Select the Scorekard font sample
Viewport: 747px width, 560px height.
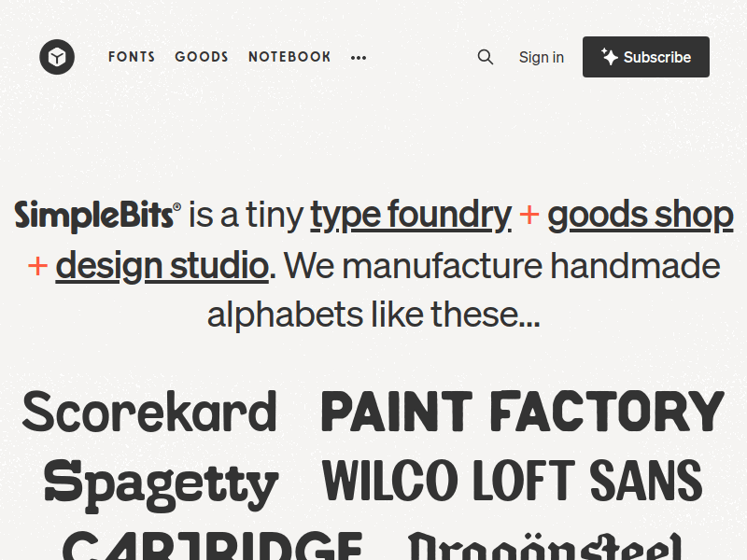coord(149,412)
